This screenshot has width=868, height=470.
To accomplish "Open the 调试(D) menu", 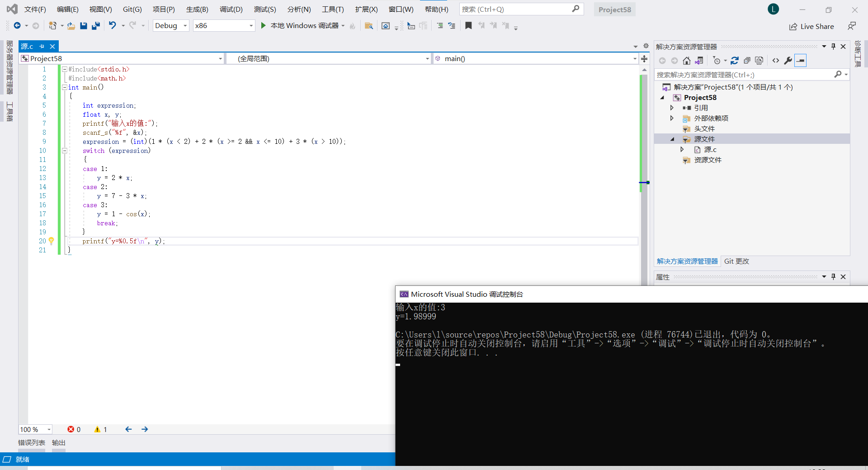I will (x=231, y=9).
